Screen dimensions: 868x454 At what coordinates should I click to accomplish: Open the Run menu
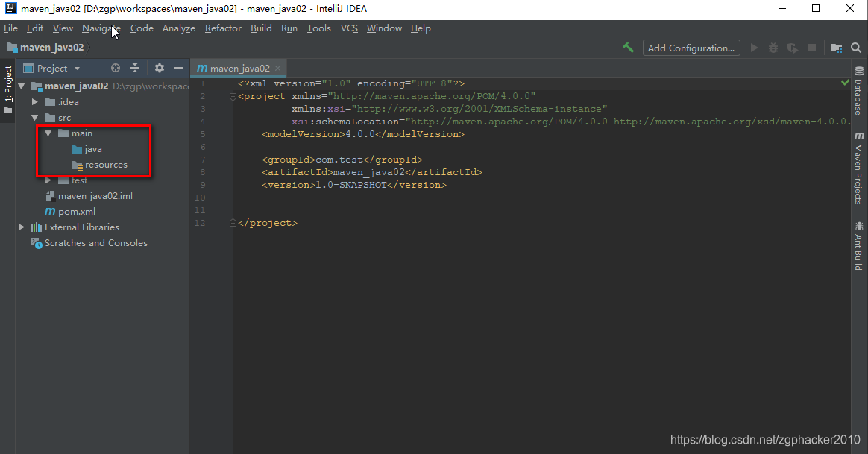pos(289,28)
